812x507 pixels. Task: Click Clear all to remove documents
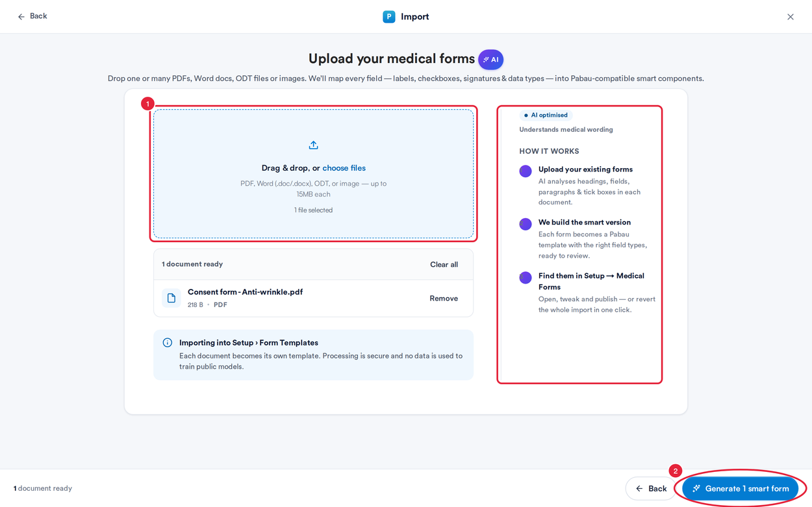click(444, 265)
